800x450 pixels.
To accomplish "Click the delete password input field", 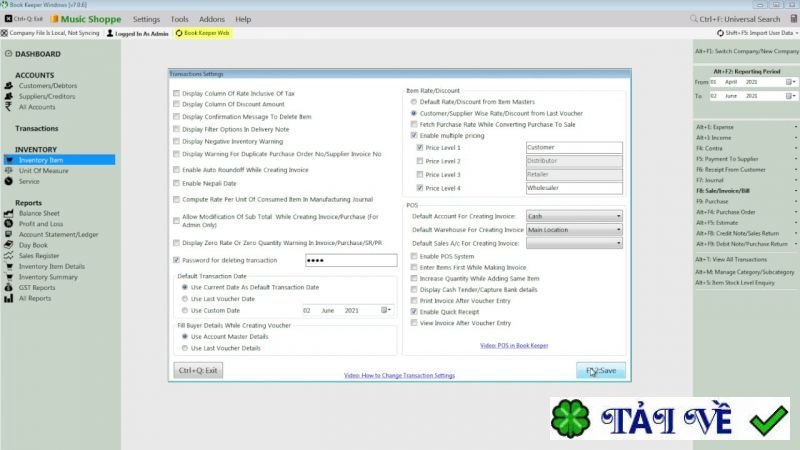I will pyautogui.click(x=351, y=260).
